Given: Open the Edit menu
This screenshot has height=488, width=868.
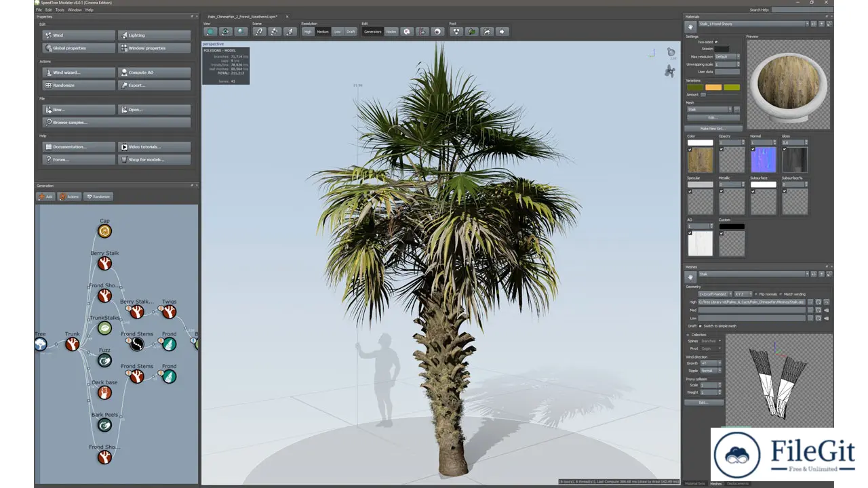Looking at the screenshot, I should [x=48, y=10].
